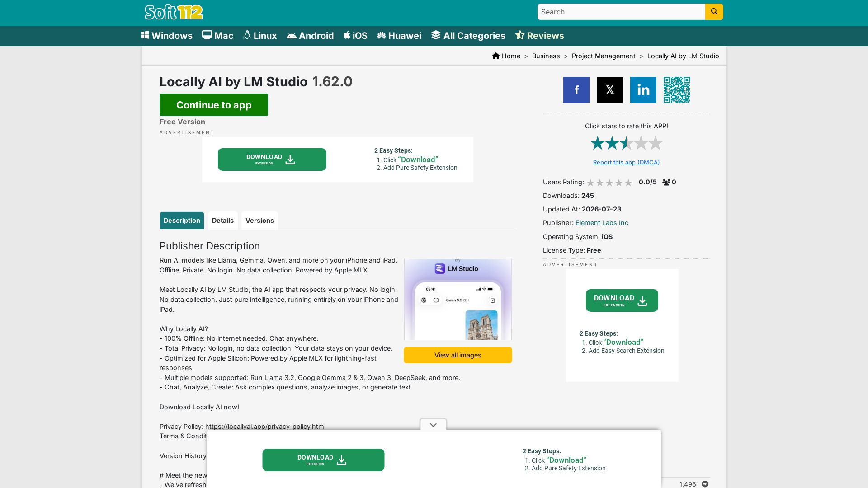Click the View all images button
This screenshot has height=488, width=868.
tap(458, 355)
